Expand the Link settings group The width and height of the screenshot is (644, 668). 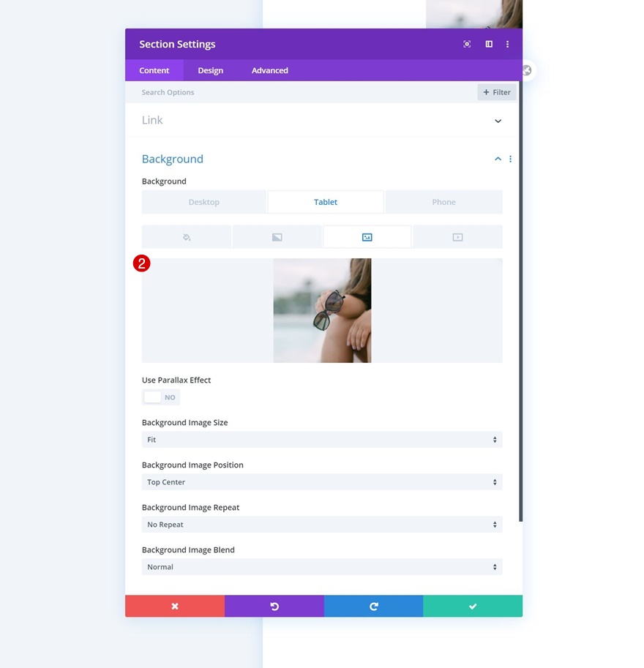pos(322,120)
